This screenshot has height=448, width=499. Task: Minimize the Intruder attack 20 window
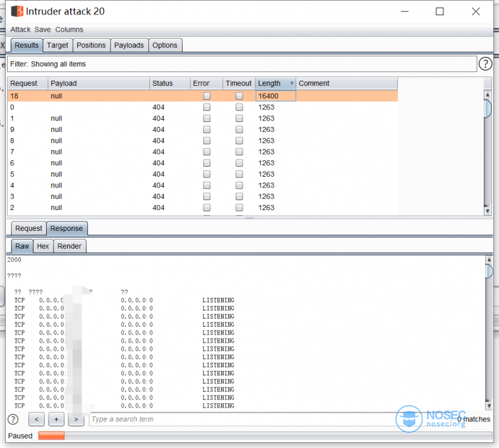point(405,11)
